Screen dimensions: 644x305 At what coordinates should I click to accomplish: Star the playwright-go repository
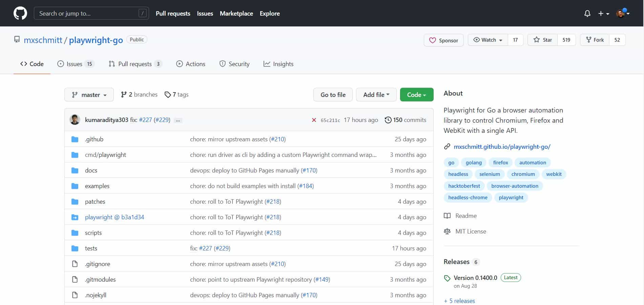click(543, 40)
